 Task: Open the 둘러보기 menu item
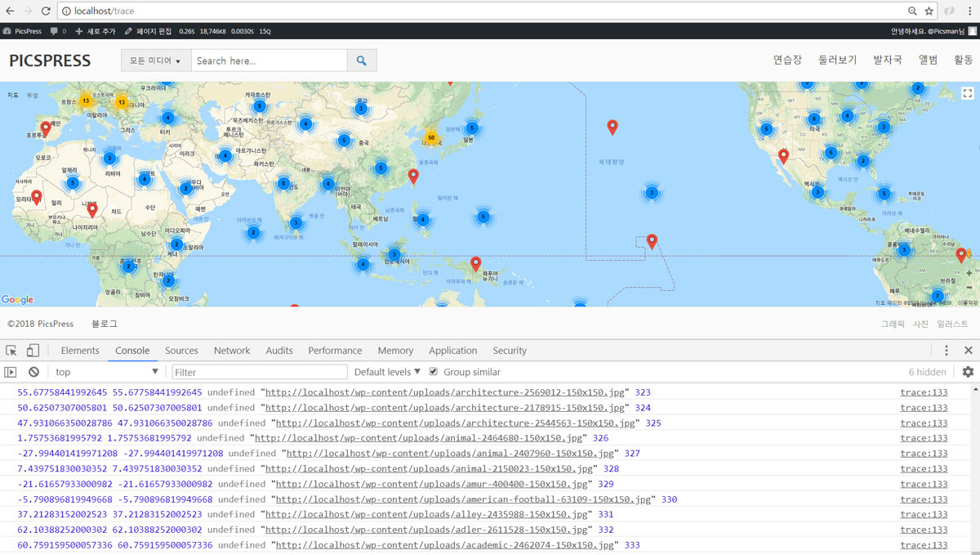[x=838, y=60]
